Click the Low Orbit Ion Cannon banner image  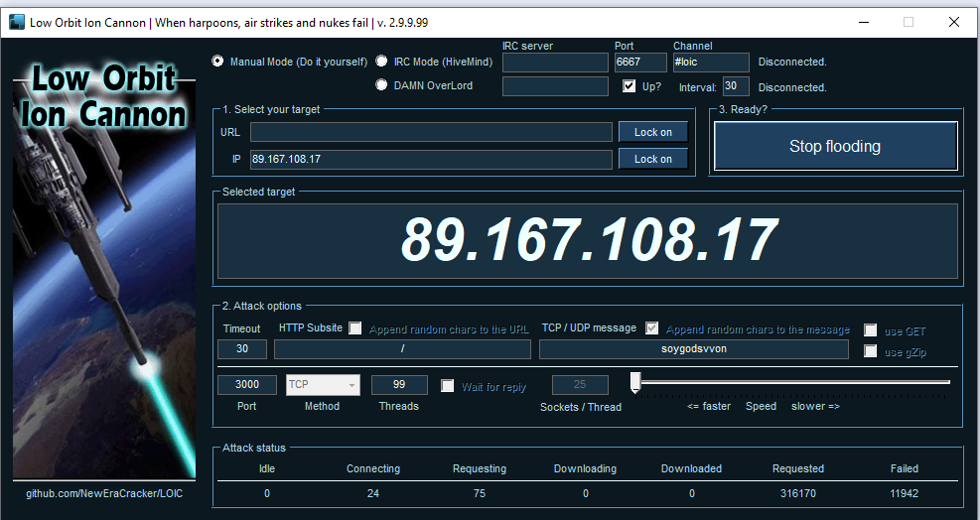click(103, 268)
